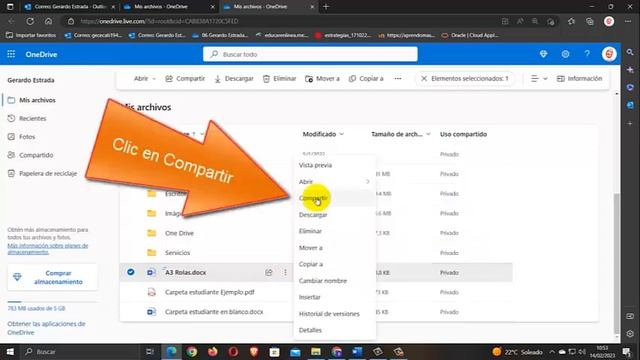Click the Word file icon of A3 Rolas.docx
Screen dimensions: 640x360
pos(151,272)
